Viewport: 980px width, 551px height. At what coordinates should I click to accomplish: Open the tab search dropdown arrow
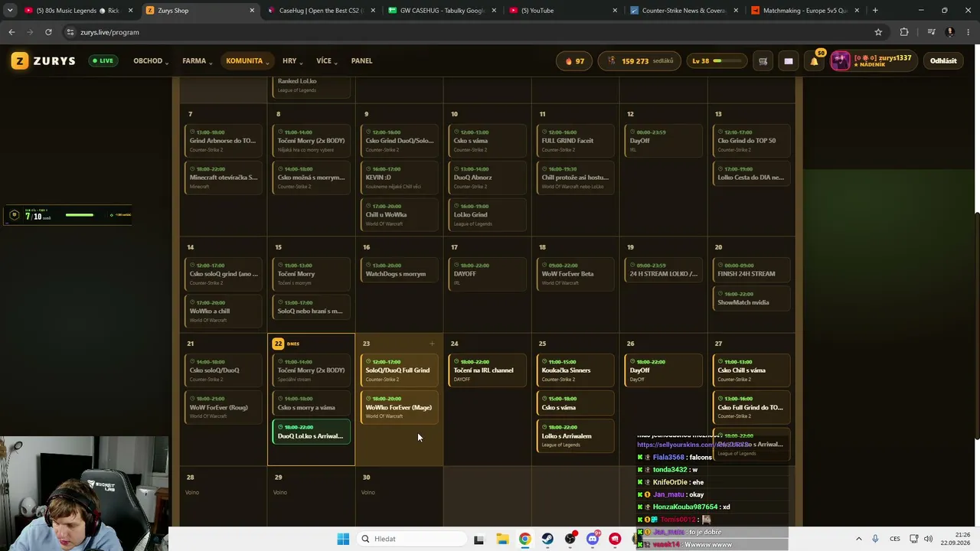(10, 11)
